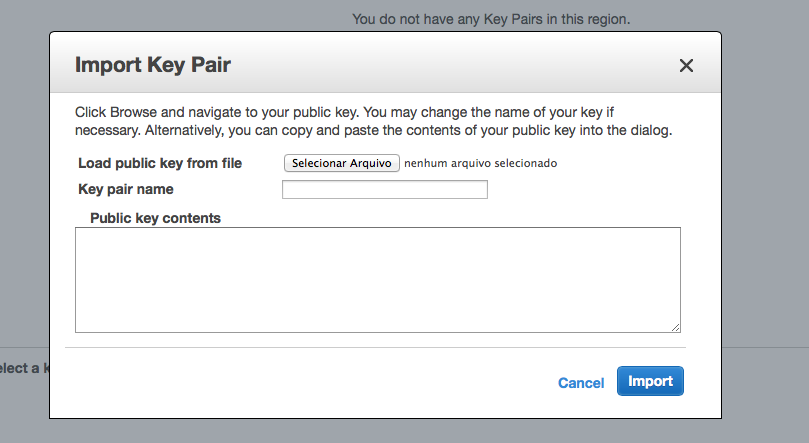The image size is (809, 443).
Task: Click the dimmed backdrop right of the dialog
Action: click(765, 200)
